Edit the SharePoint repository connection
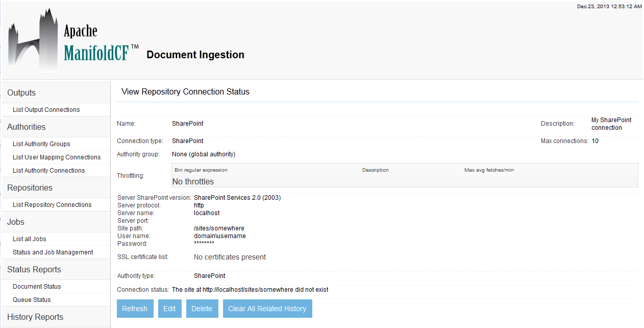Viewport: 644px width, 328px height. 169,308
